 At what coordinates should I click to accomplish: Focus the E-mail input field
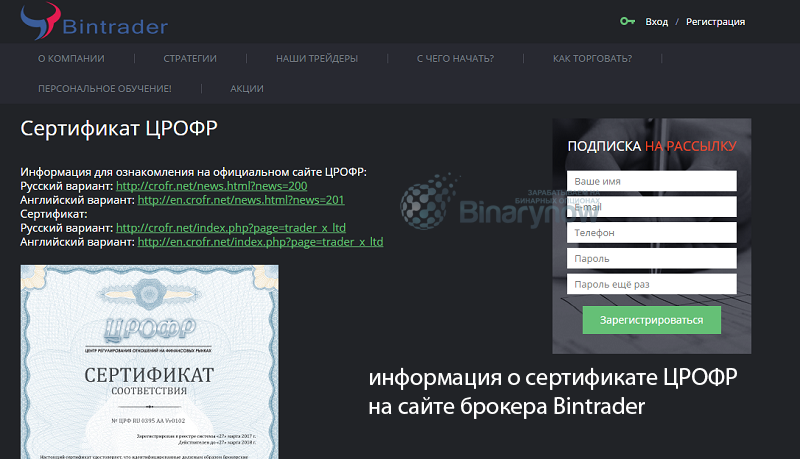tap(652, 207)
